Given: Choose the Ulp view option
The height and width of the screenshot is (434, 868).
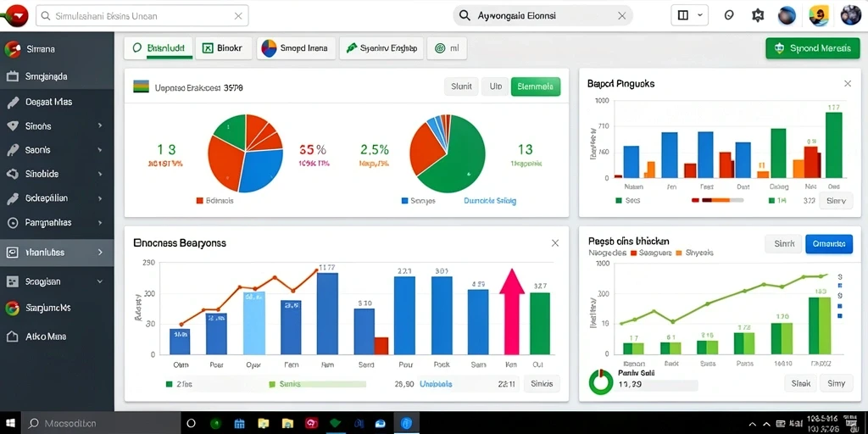Looking at the screenshot, I should (495, 86).
